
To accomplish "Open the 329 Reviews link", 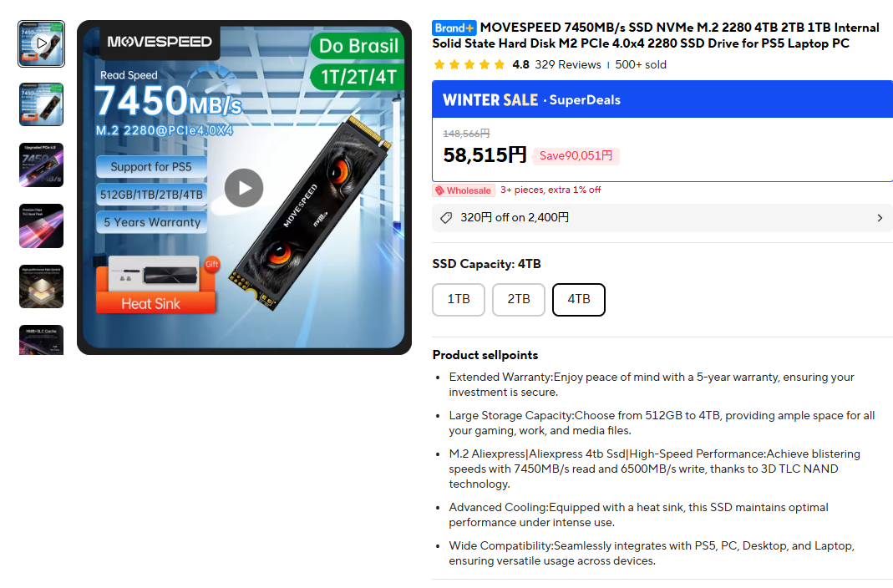I will tap(568, 65).
